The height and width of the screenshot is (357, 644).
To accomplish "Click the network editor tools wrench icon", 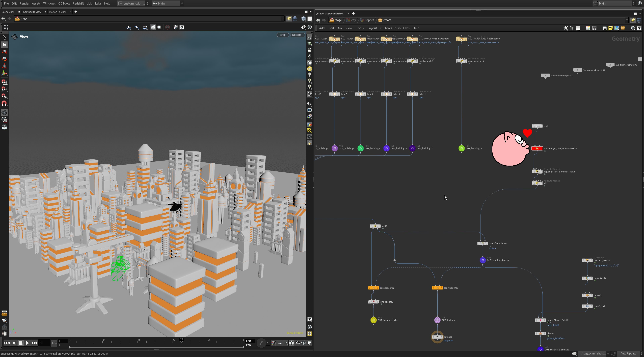I will coord(566,28).
